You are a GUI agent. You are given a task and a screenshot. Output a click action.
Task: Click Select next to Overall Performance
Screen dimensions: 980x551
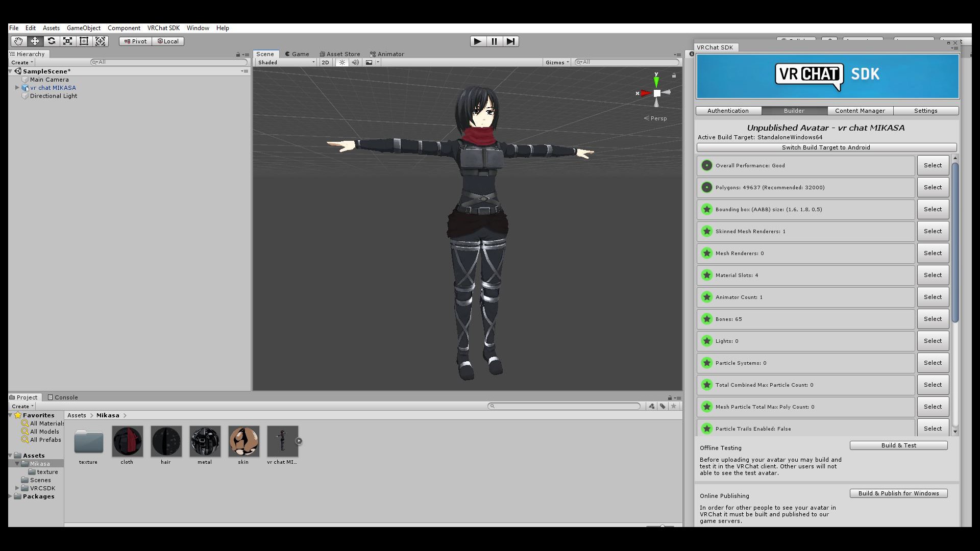pyautogui.click(x=933, y=165)
